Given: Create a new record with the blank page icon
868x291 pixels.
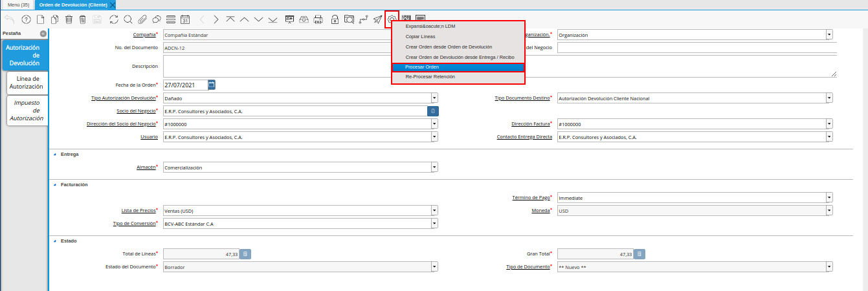Looking at the screenshot, I should (x=40, y=19).
